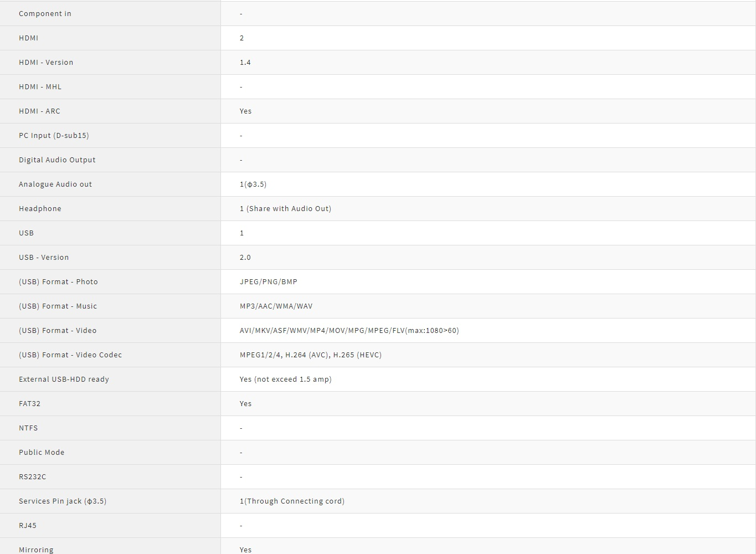Screen dimensions: 756x554
Task: Click the 'FAT32' row label
Action: 29,404
